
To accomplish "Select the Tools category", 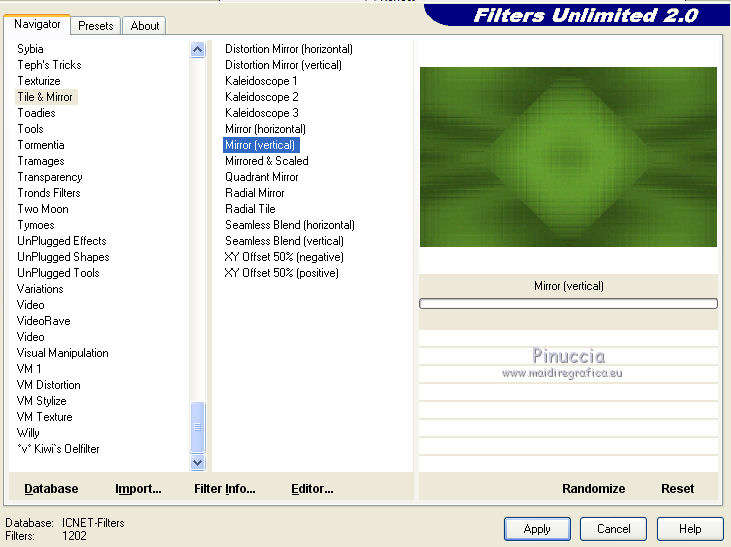I will [30, 129].
